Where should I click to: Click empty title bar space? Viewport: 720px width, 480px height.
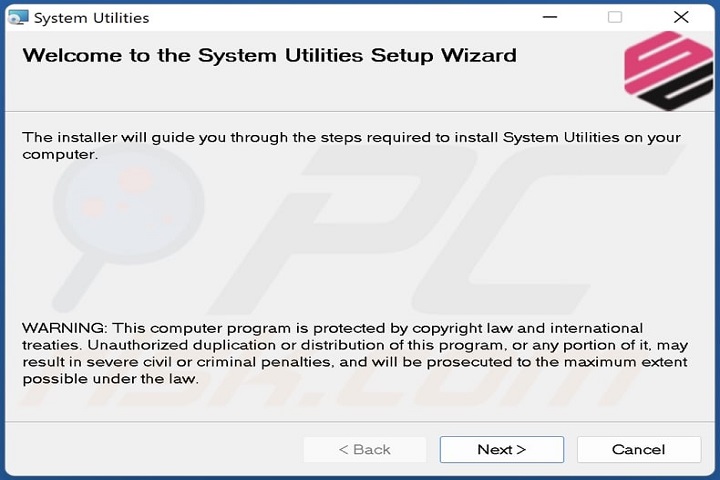coord(350,17)
